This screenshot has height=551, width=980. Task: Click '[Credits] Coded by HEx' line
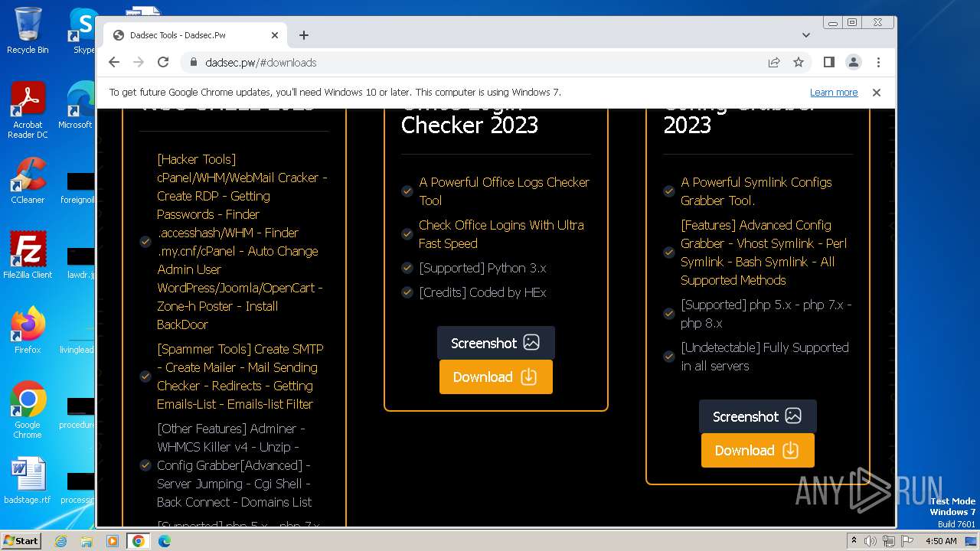pos(482,292)
